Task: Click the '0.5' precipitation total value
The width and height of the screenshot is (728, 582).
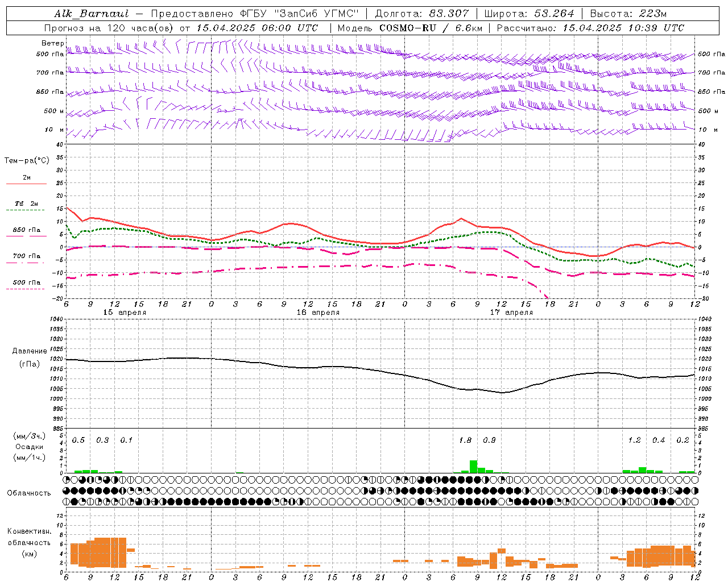Action: coord(78,440)
